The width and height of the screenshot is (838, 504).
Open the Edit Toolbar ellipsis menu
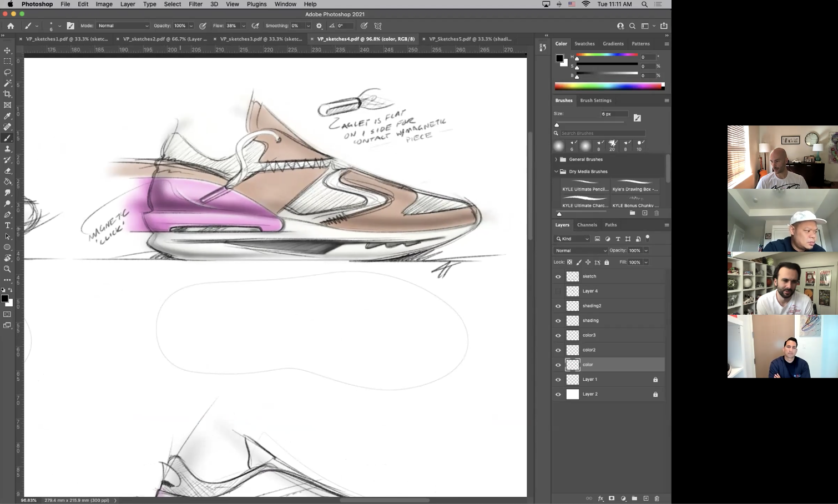tap(7, 280)
